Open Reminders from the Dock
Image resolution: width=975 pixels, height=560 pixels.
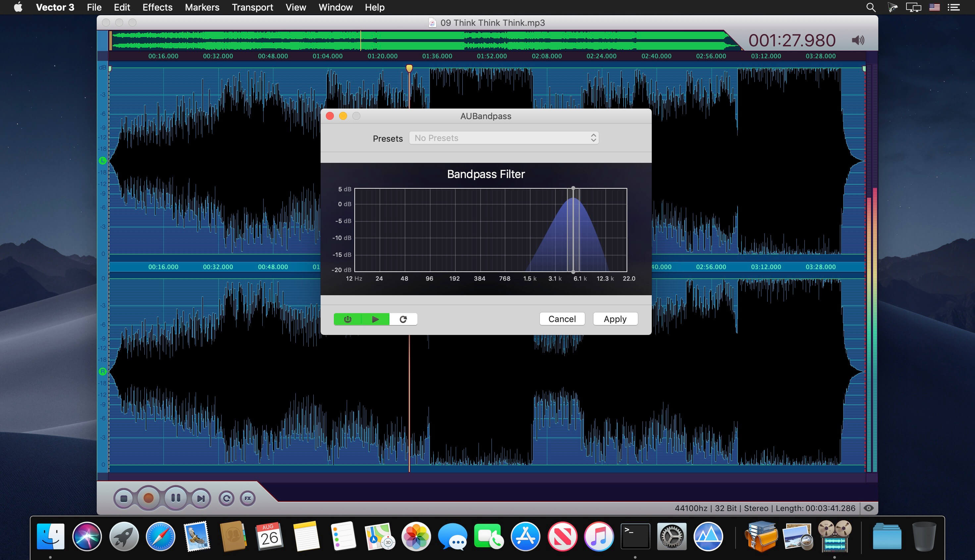[343, 536]
